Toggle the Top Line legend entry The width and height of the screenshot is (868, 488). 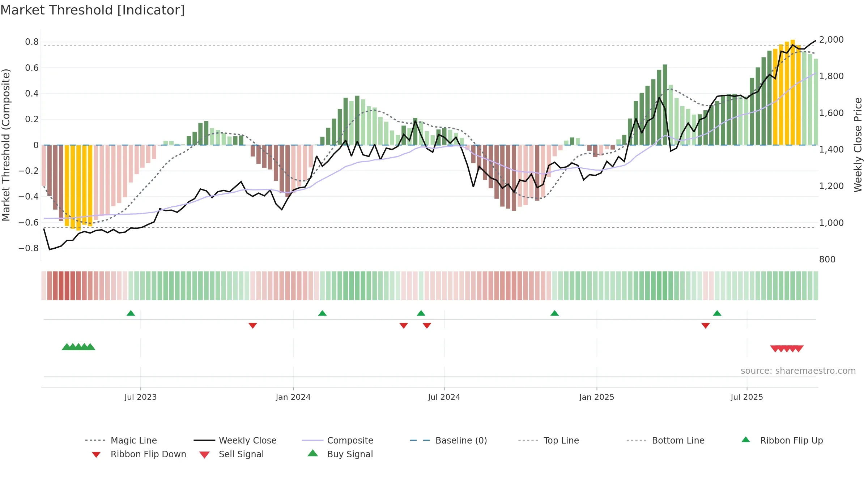(x=549, y=440)
